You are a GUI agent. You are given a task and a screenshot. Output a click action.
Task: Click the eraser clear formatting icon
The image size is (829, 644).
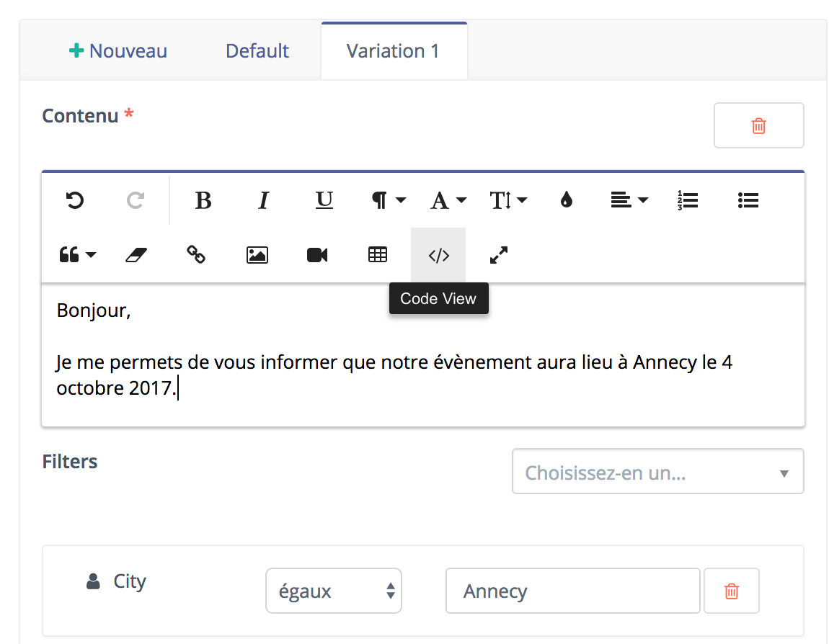(136, 255)
